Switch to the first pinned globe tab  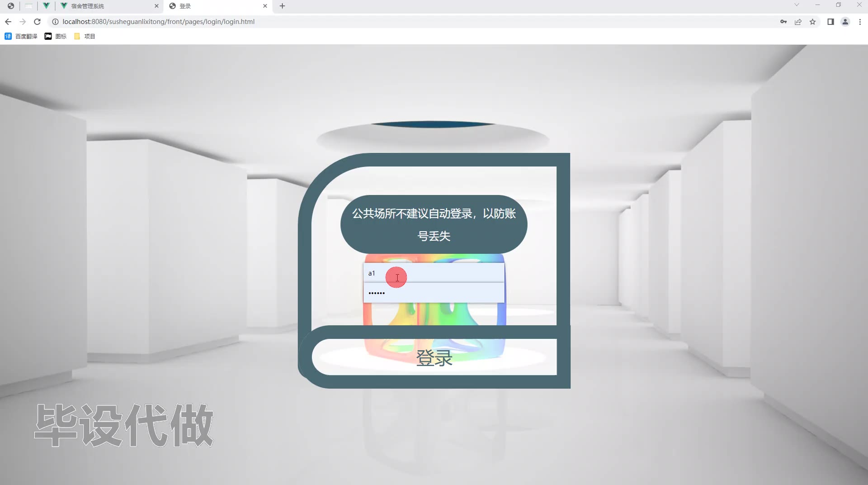pos(11,6)
